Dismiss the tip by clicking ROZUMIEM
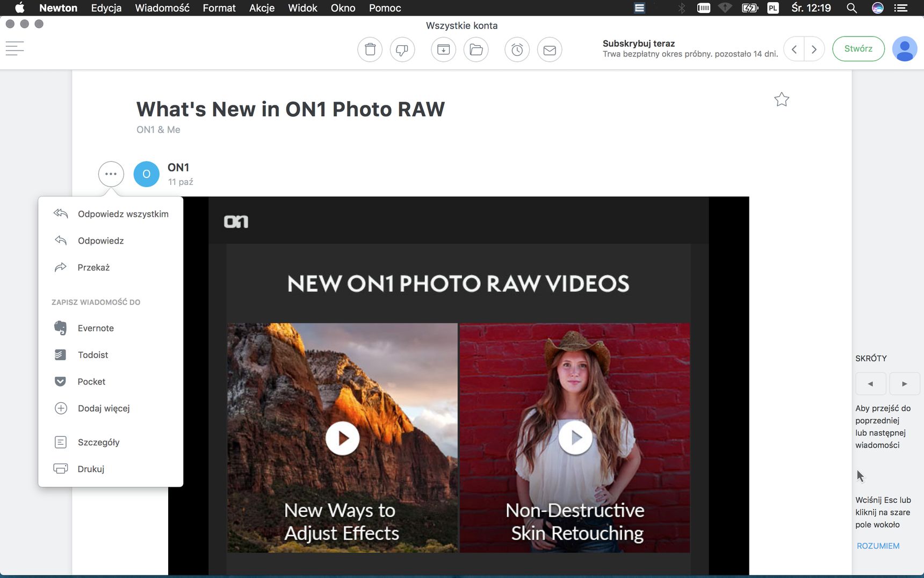The image size is (924, 578). pos(878,546)
